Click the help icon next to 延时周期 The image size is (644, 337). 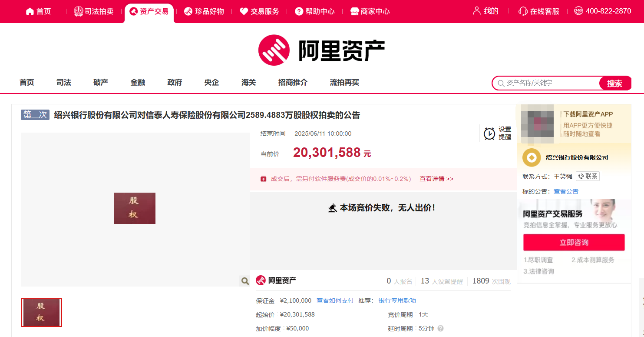(440, 328)
